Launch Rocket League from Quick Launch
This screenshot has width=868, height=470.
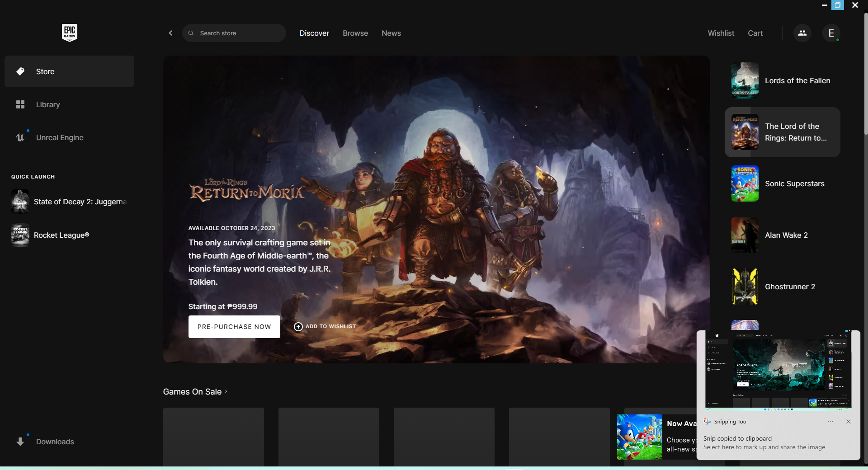[51, 235]
